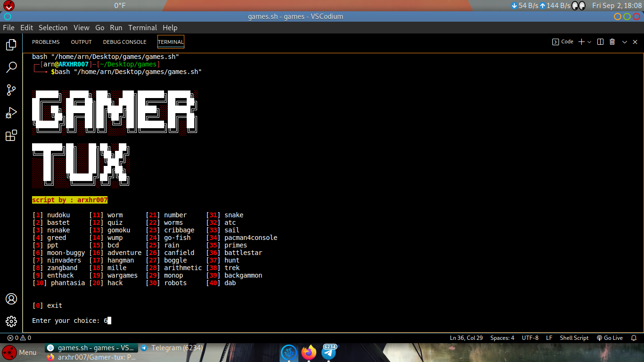Click the 'script by : arxhr007' highlighted text
The image size is (644, 362).
(x=70, y=200)
